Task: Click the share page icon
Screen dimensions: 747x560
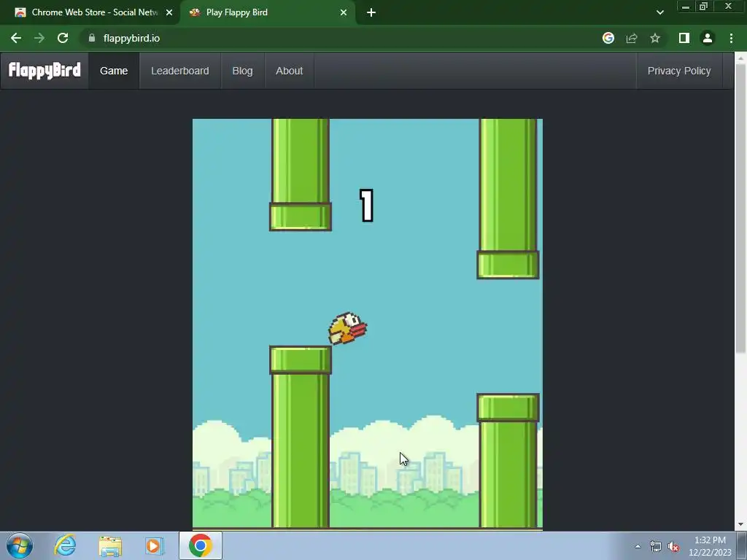Action: pos(632,38)
